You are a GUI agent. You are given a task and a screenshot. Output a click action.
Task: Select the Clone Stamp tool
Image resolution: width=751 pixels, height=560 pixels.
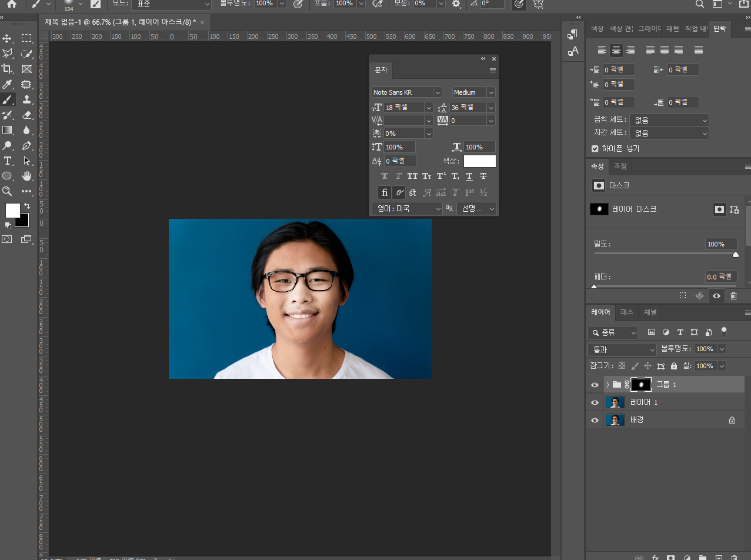(x=26, y=99)
